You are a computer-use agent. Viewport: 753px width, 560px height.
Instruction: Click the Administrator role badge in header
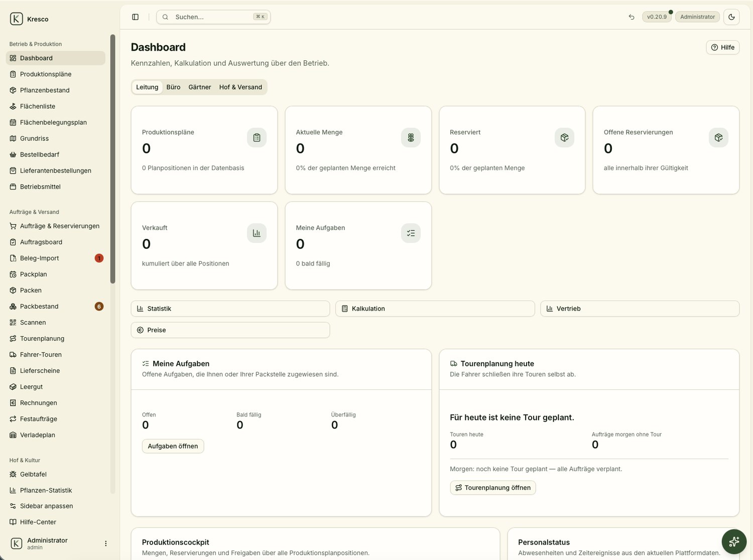click(697, 17)
